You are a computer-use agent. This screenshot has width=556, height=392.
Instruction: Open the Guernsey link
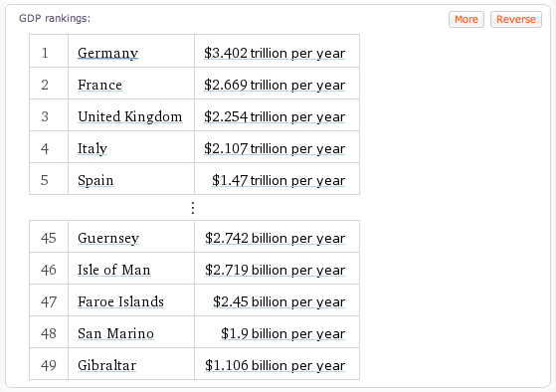click(108, 238)
